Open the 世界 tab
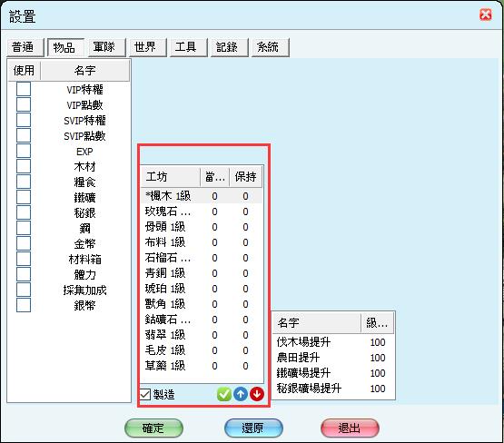The width and height of the screenshot is (504, 443). pyautogui.click(x=145, y=47)
